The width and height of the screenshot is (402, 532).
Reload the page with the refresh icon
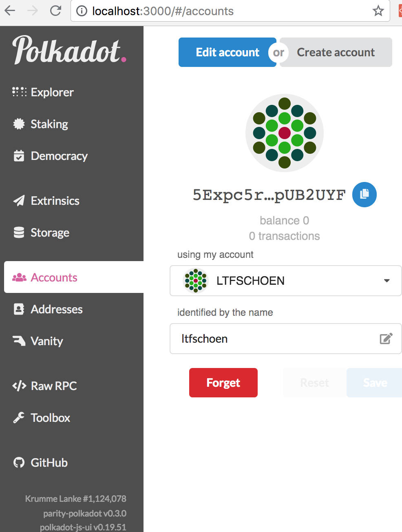(x=55, y=11)
